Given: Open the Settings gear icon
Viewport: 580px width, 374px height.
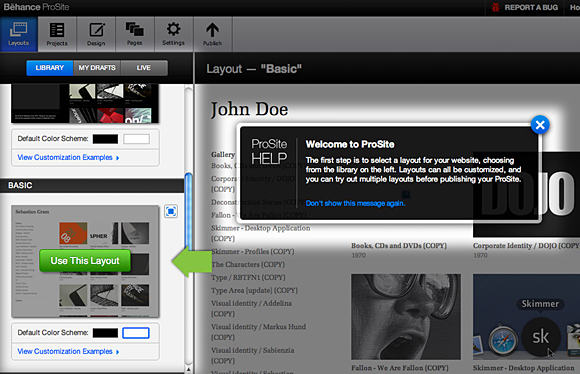Looking at the screenshot, I should point(173,34).
